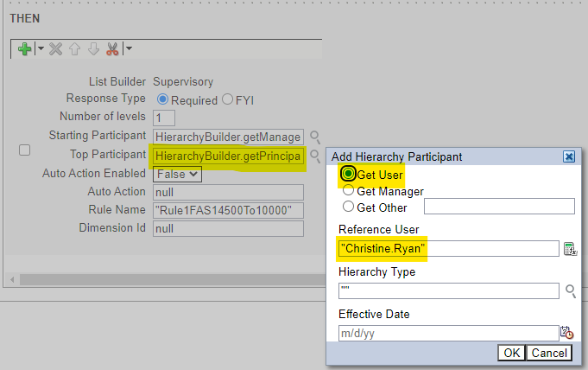Click the scissors Cut icon

pyautogui.click(x=112, y=49)
